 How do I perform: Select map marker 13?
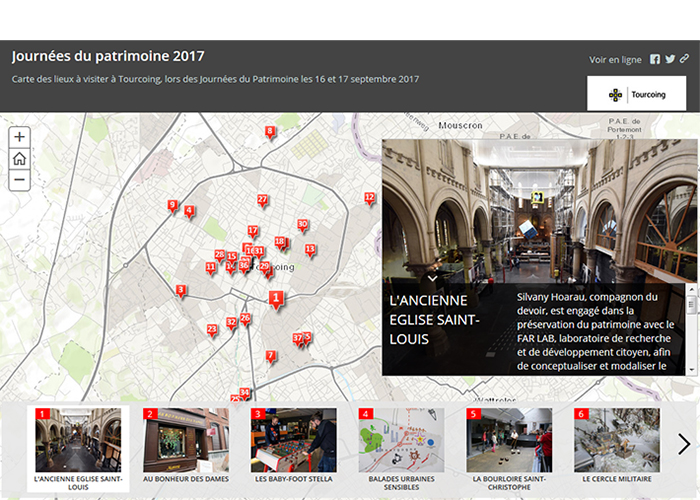tap(310, 249)
